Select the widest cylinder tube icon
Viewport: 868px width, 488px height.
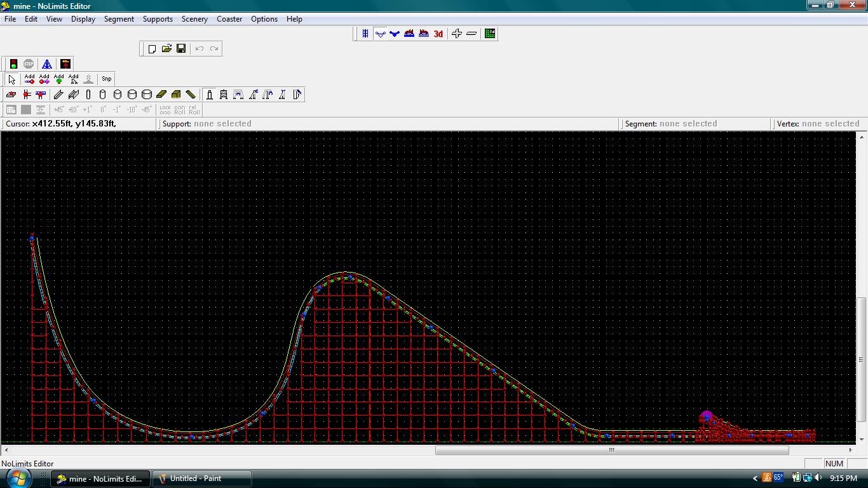tap(147, 95)
